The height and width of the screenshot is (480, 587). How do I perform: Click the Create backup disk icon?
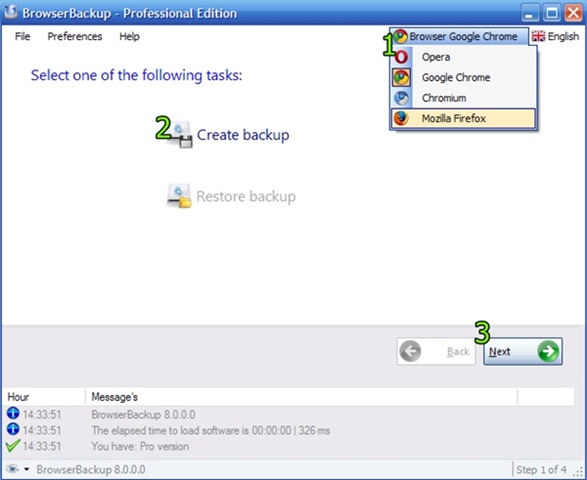(x=180, y=134)
